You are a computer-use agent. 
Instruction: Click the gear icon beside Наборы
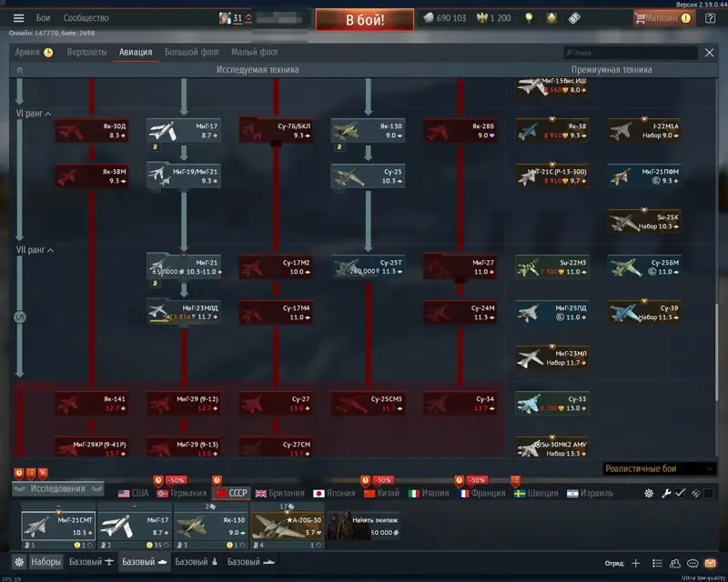click(x=19, y=562)
